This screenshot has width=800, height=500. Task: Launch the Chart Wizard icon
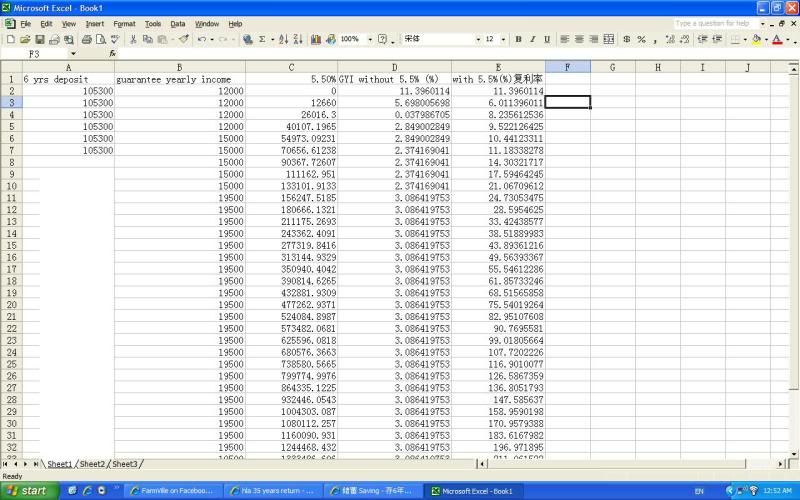317,39
